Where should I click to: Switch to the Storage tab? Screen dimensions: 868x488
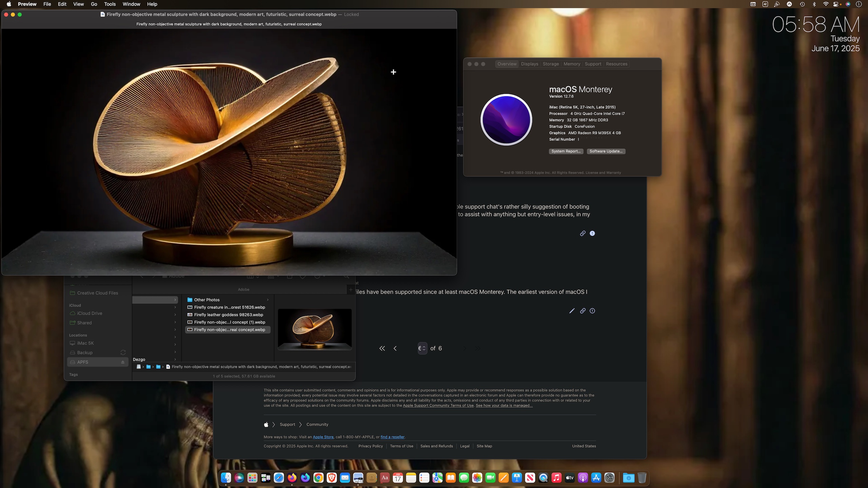point(550,64)
